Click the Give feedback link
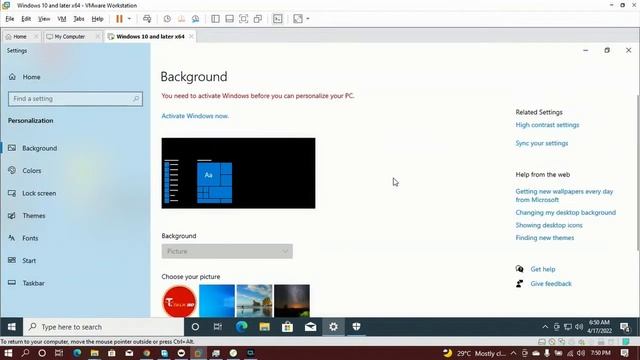Image resolution: width=640 pixels, height=360 pixels. tap(551, 284)
